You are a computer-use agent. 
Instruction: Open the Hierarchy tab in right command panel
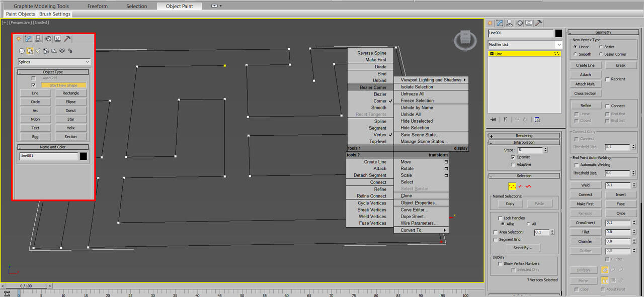[x=510, y=23]
